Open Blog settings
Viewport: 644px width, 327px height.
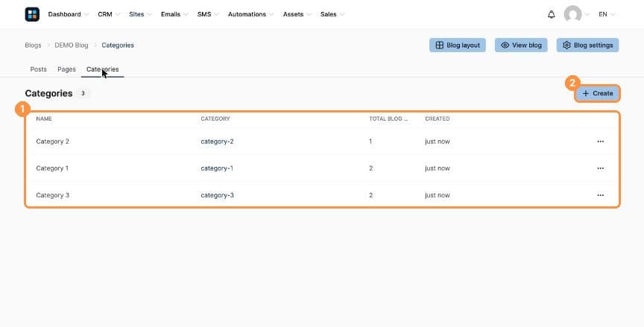[587, 45]
